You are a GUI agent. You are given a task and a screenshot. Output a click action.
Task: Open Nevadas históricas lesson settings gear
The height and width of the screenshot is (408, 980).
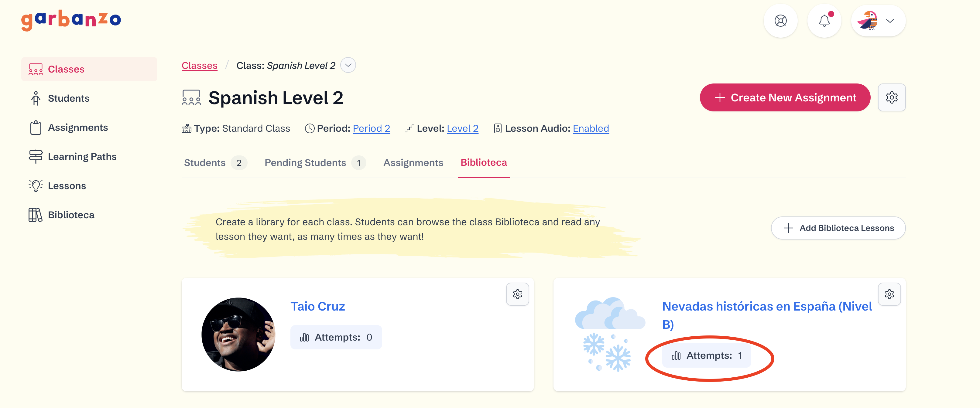(x=889, y=294)
